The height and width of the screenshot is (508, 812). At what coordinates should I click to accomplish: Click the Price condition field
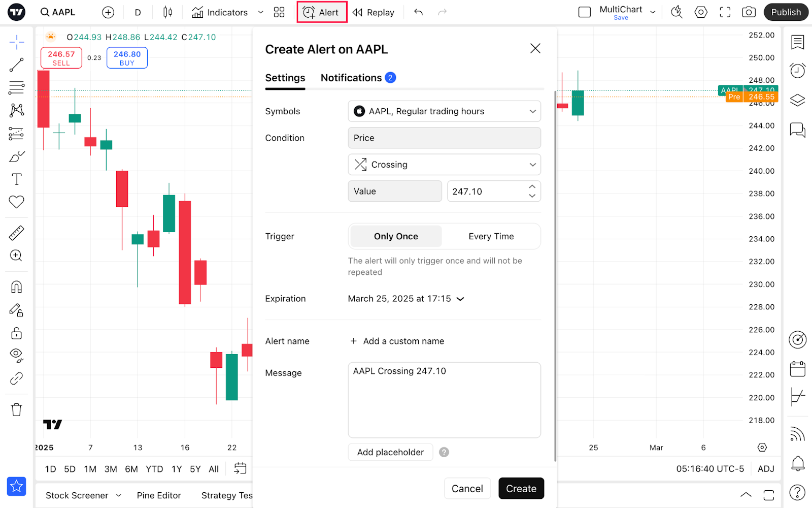[x=444, y=138]
